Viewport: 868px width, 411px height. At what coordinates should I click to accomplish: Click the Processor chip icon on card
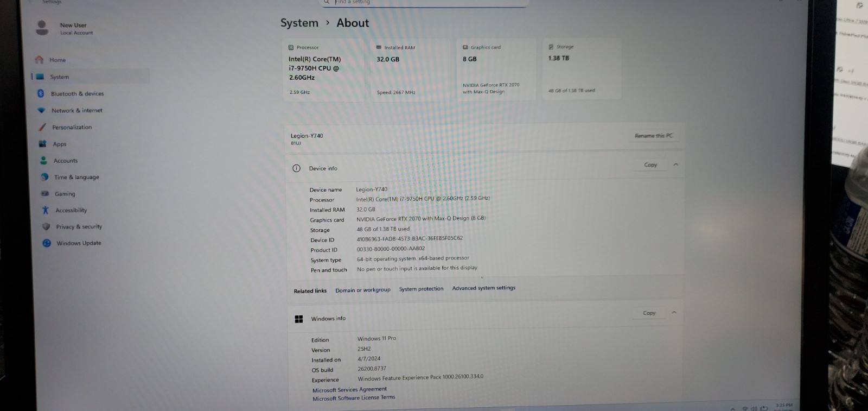[291, 47]
